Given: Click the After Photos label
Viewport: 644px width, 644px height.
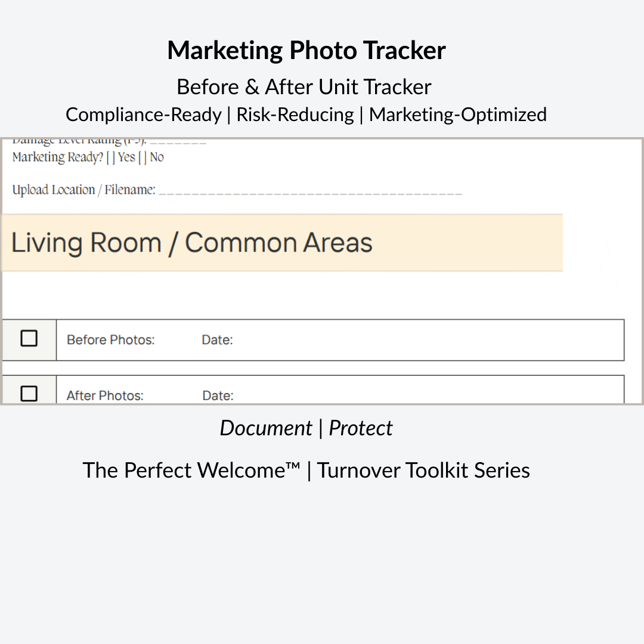Looking at the screenshot, I should (x=105, y=395).
